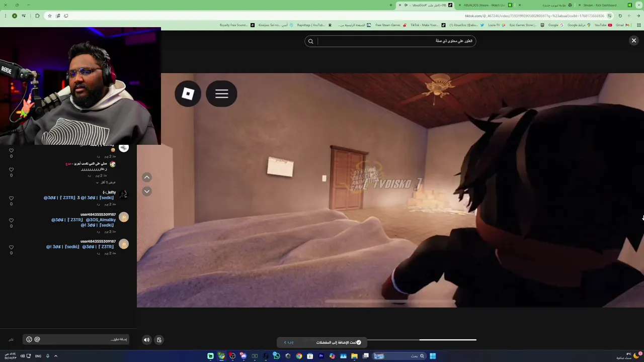Image resolution: width=644 pixels, height=362 pixels.
Task: Like the comment by (-_lefty
Action: [x=11, y=198]
